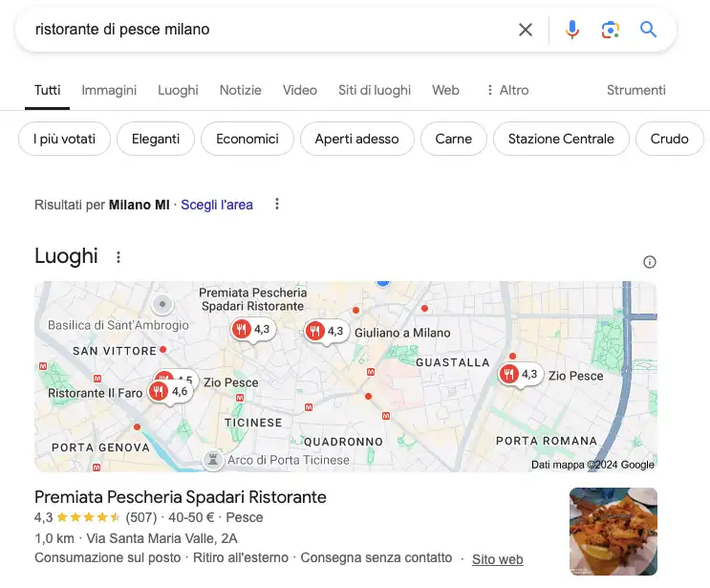Open the Notizie tab
This screenshot has width=710, height=588.
click(241, 90)
